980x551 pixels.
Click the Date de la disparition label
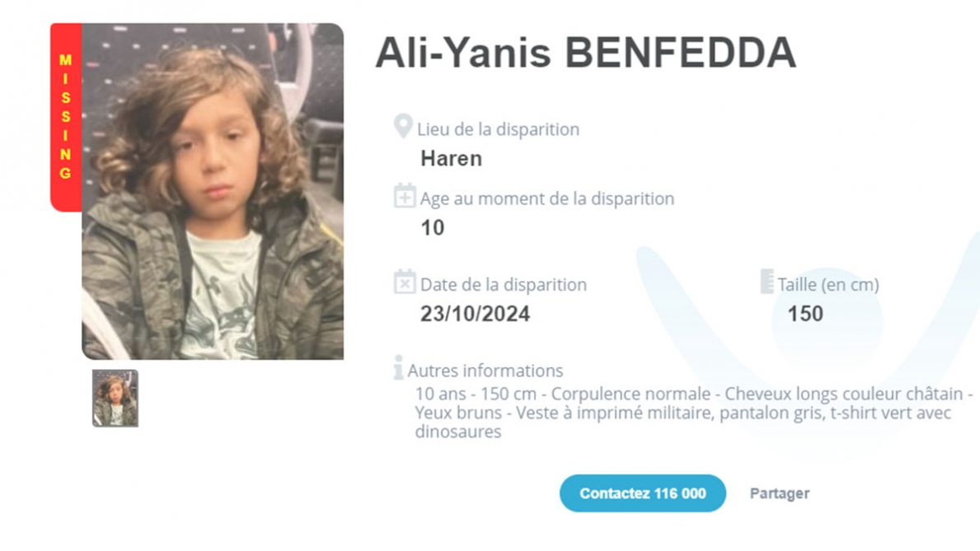point(503,285)
